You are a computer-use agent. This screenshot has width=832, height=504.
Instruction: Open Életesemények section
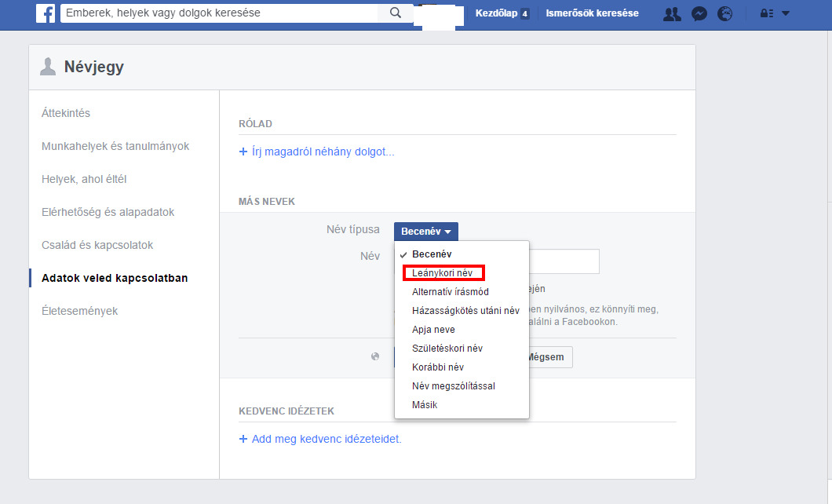(79, 311)
